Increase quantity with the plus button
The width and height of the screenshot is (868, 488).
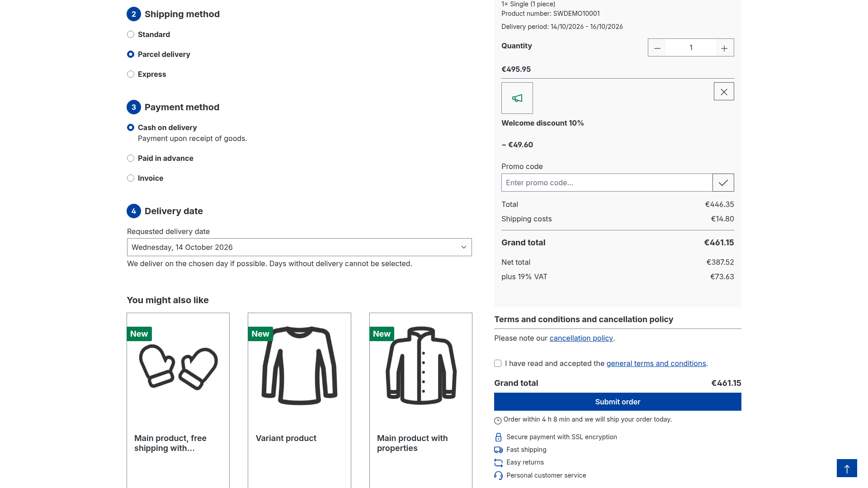(x=724, y=48)
